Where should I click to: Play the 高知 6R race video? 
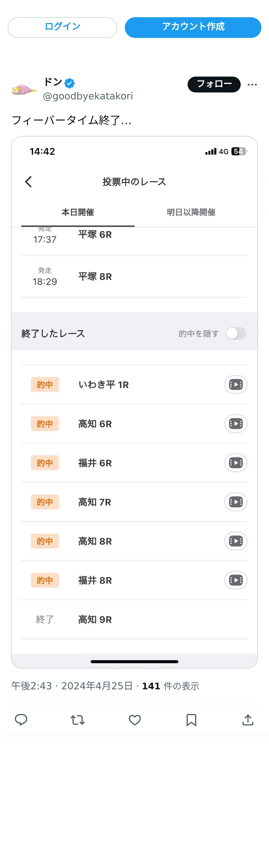[236, 424]
